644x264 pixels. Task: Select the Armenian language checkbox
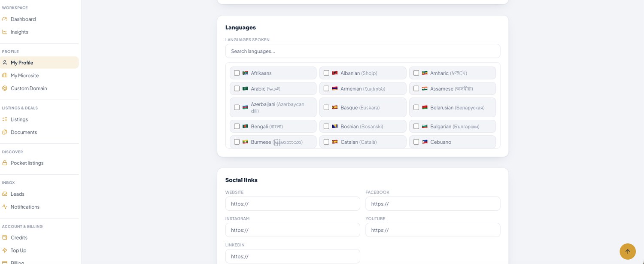pyautogui.click(x=326, y=88)
